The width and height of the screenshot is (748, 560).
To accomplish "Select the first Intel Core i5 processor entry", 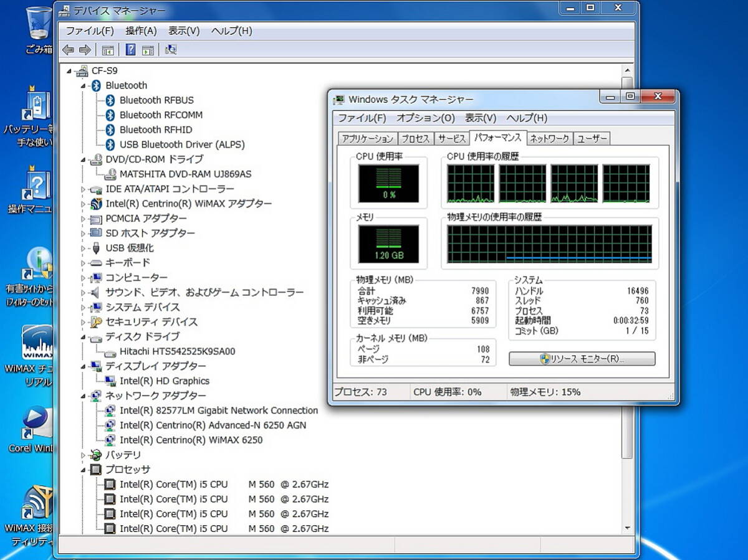I will tap(224, 485).
